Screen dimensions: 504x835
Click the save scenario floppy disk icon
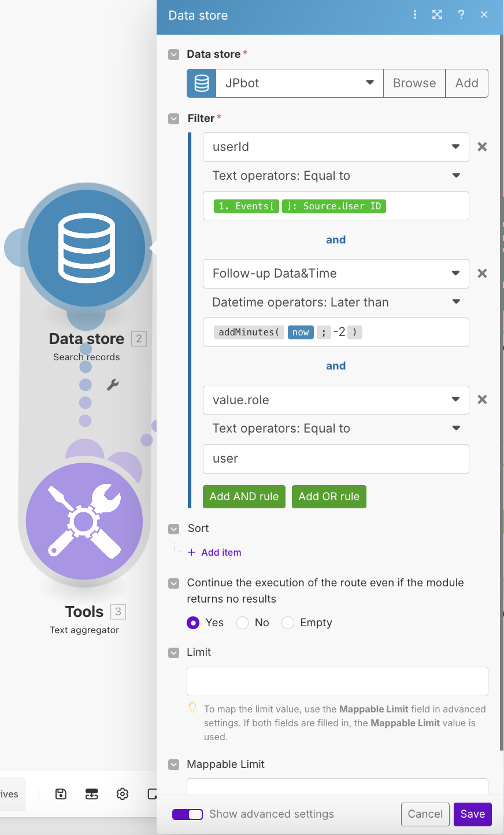coord(61,794)
